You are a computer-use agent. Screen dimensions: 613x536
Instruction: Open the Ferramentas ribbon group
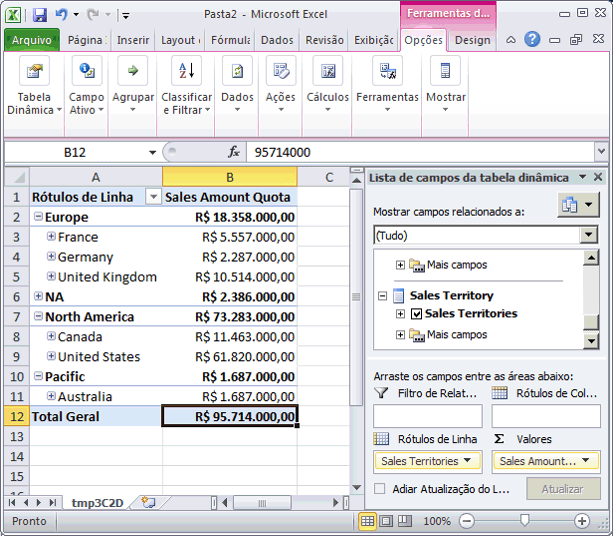[387, 85]
